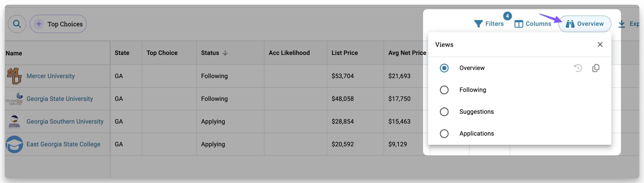Click the East Georgia State College logo
The image size is (644, 183).
point(14,145)
